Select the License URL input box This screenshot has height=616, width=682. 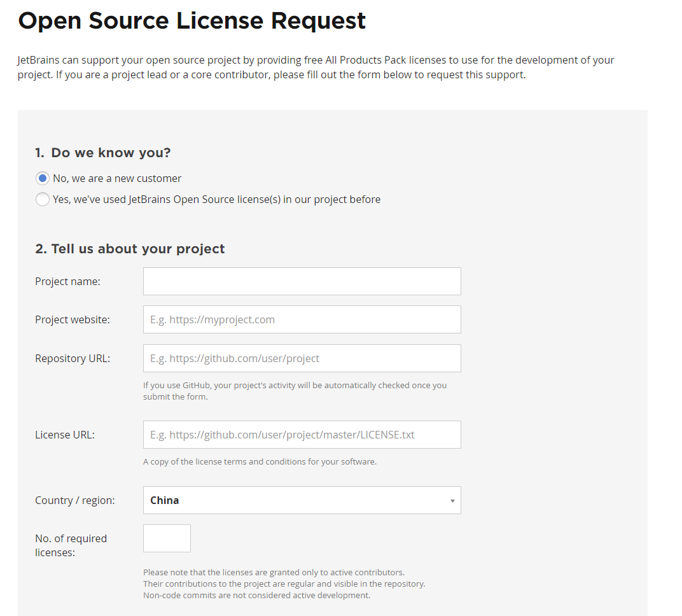[302, 435]
